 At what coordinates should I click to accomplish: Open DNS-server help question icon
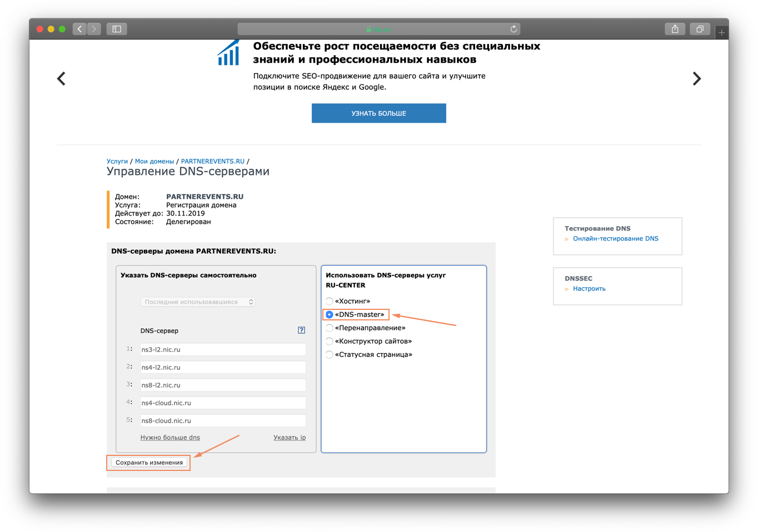click(301, 330)
